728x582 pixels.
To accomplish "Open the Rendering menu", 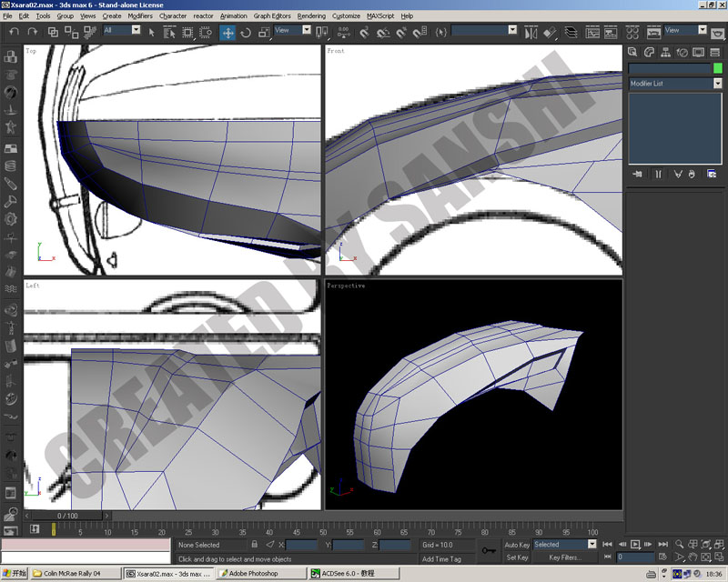I will point(311,15).
